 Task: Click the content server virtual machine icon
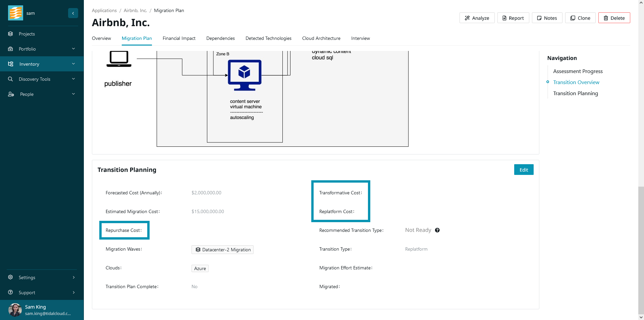coord(245,75)
